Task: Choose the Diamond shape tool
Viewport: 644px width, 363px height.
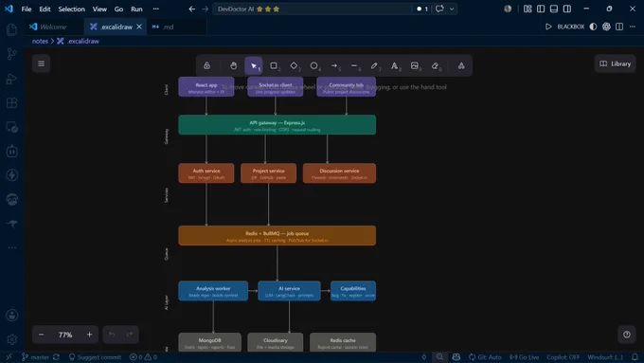Action: coord(294,65)
